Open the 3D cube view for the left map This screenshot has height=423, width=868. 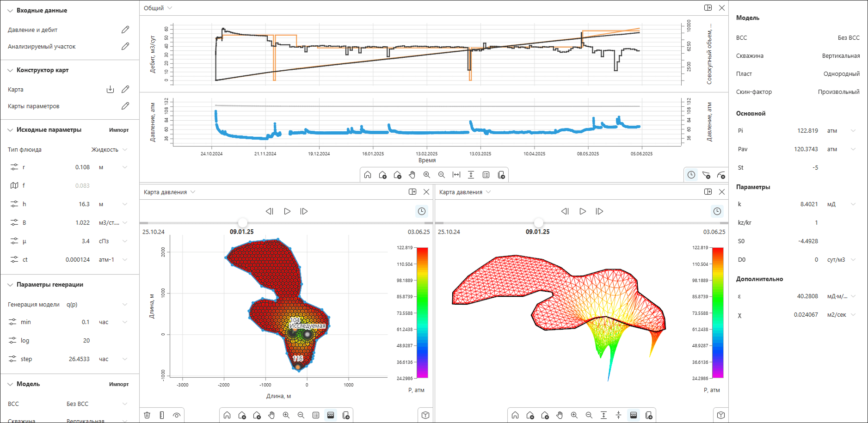click(425, 415)
